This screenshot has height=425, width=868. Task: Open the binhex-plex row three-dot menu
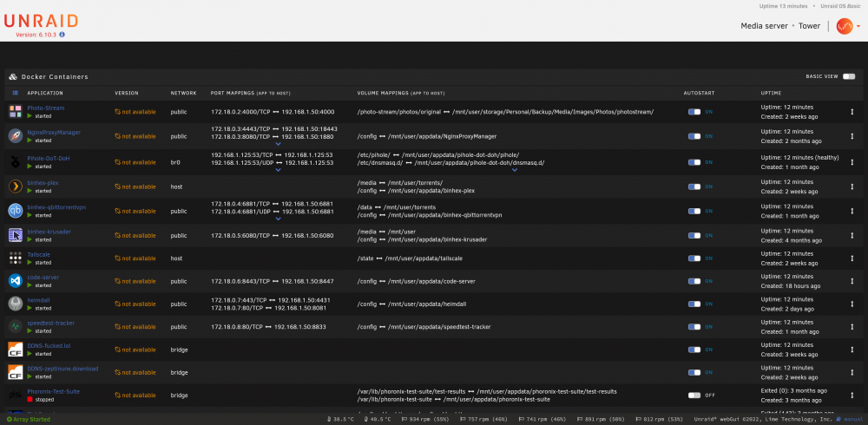[852, 186]
